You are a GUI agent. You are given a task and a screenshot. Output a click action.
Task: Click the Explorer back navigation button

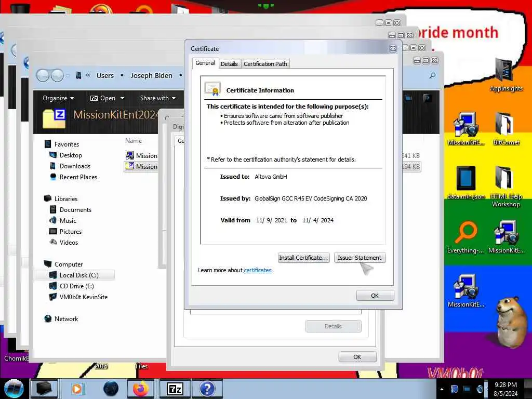coord(43,75)
